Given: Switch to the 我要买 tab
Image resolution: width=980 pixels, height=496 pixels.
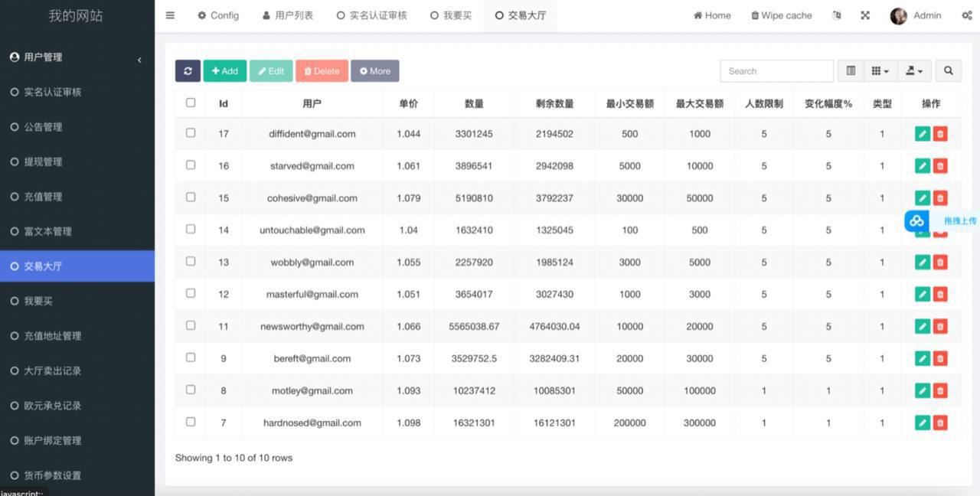Looking at the screenshot, I should (451, 15).
